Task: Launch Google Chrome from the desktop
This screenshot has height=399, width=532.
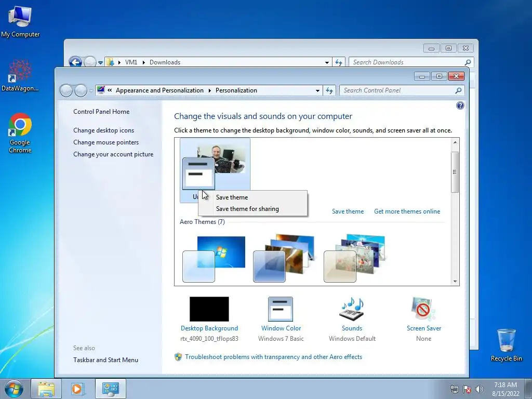Action: tap(20, 132)
